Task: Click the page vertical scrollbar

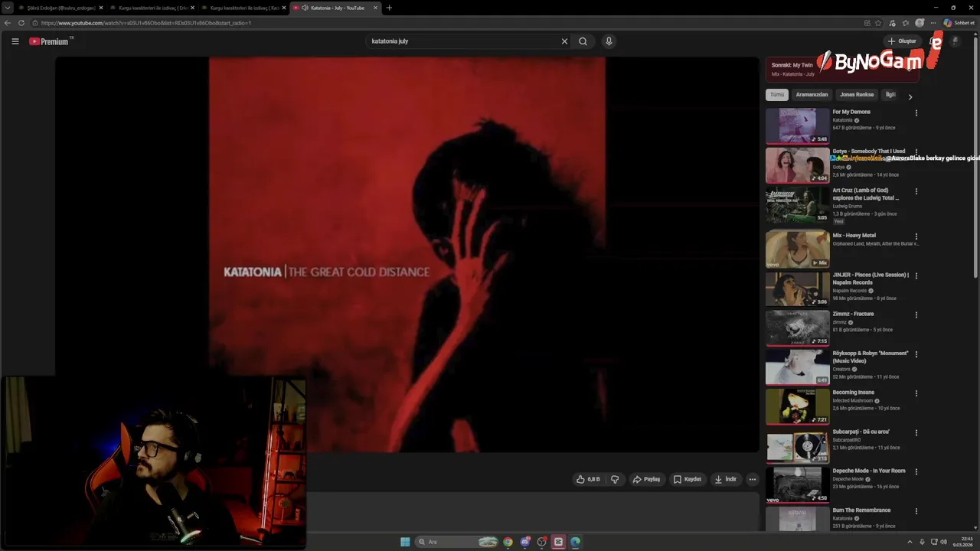Action: pos(975,157)
